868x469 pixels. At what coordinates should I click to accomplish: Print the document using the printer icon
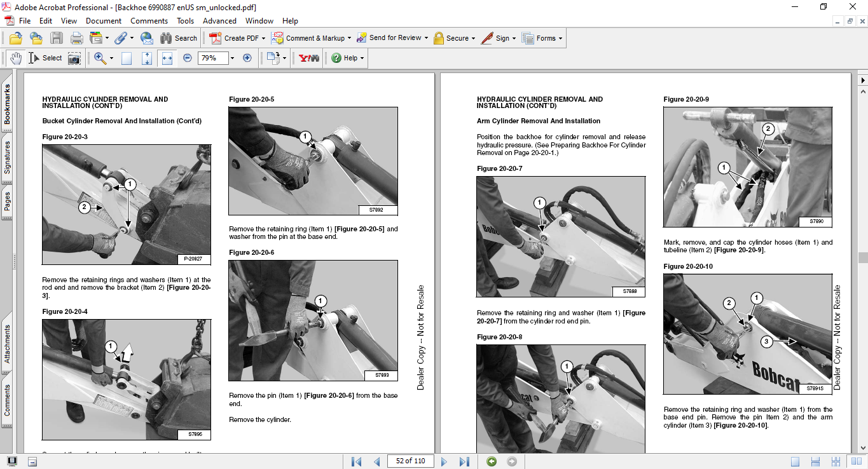click(x=76, y=38)
